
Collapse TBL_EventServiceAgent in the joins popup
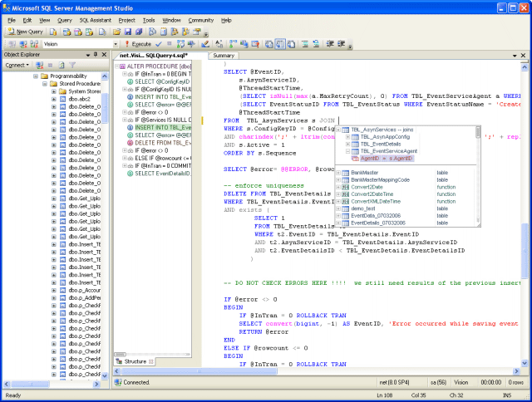(347, 151)
